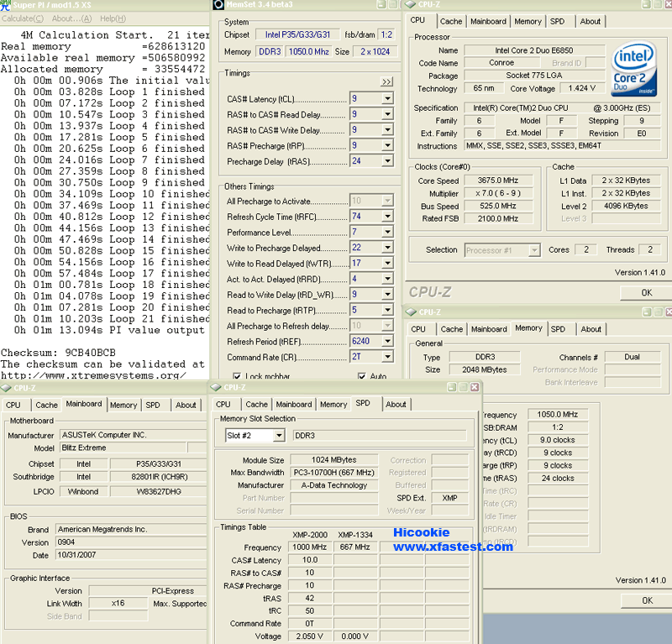Click the BIOS Date 10/31/2007 field

131,555
